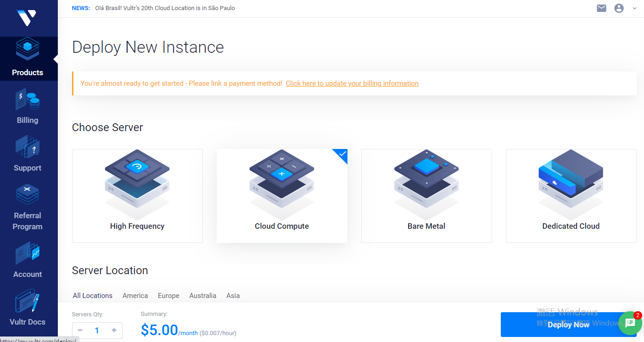644x342 pixels.
Task: Open the Billing sidebar section
Action: point(28,106)
